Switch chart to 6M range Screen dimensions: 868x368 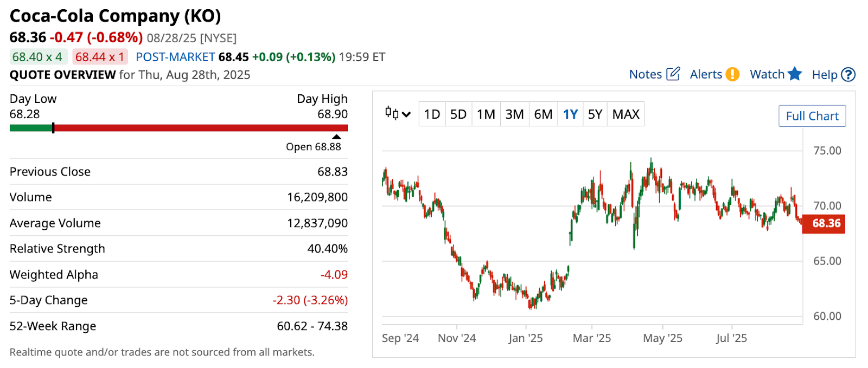(x=543, y=114)
